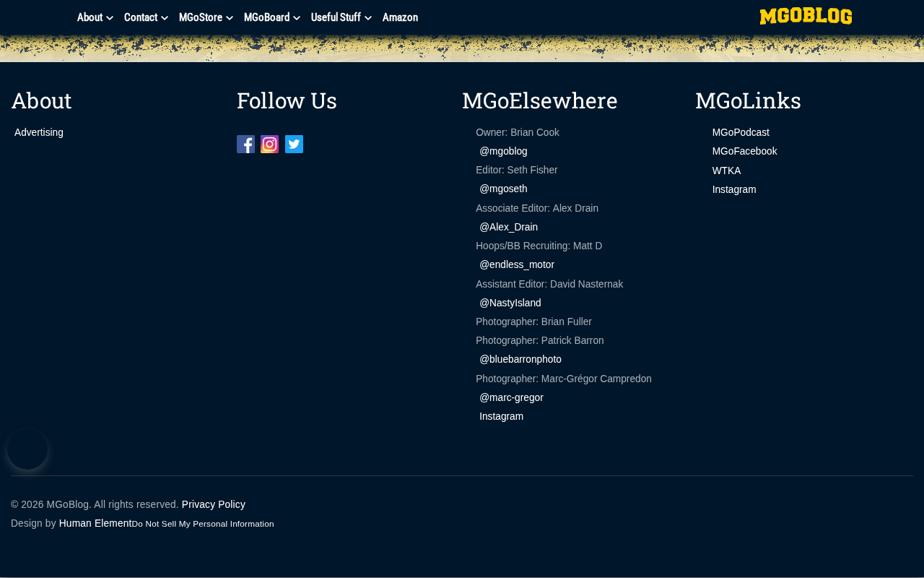Click the MGOBLOG logo in header
This screenshot has height=578, width=924.
(x=806, y=17)
